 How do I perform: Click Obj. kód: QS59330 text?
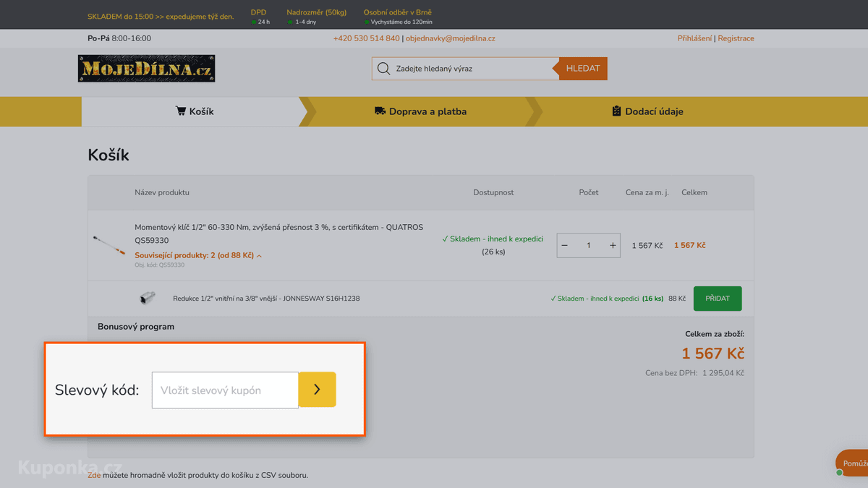click(x=159, y=265)
